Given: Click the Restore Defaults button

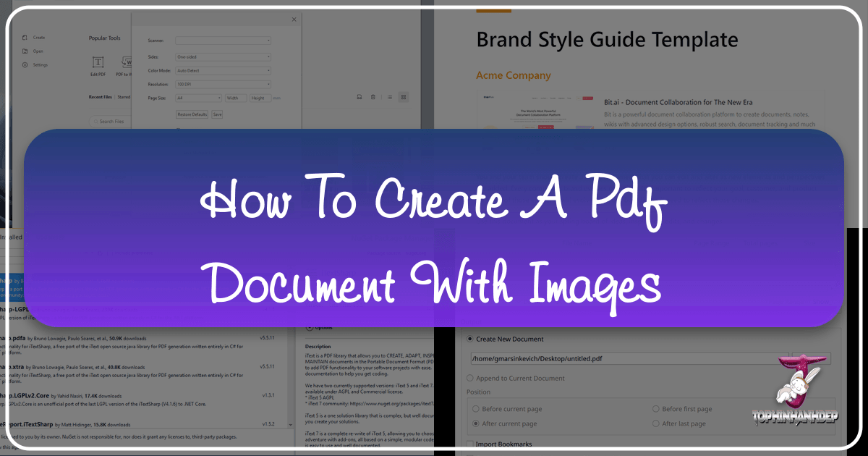Looking at the screenshot, I should 192,114.
